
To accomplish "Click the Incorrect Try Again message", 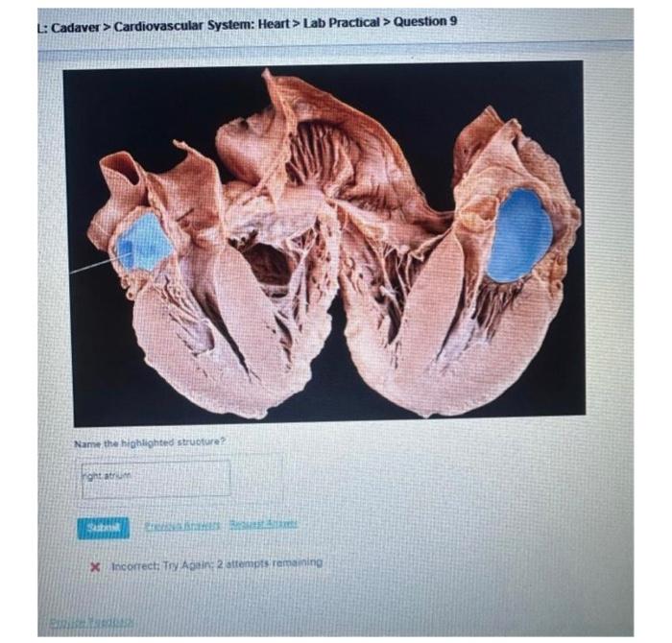I will tap(217, 564).
